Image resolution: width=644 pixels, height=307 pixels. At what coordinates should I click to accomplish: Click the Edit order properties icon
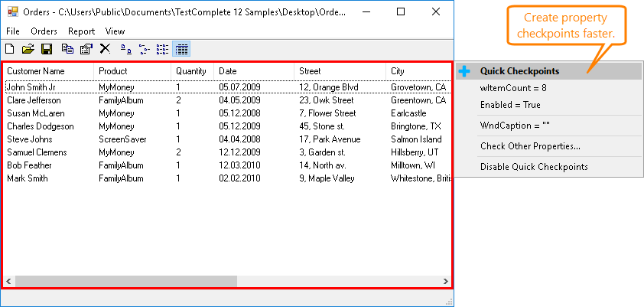pyautogui.click(x=86, y=49)
